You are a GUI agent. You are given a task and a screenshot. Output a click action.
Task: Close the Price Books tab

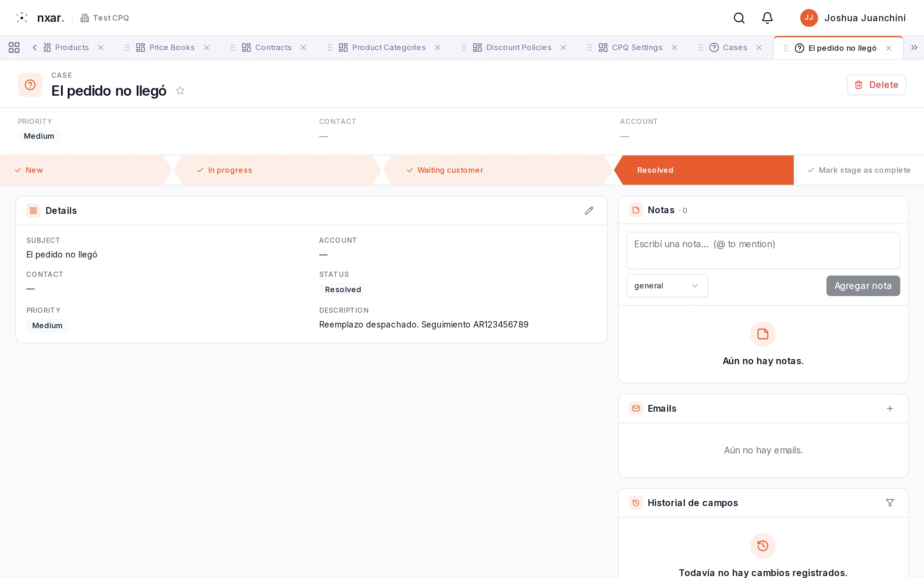click(x=207, y=48)
